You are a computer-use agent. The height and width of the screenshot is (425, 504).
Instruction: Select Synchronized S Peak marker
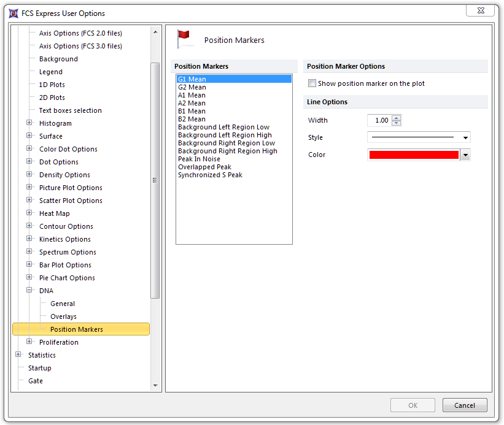(x=210, y=175)
